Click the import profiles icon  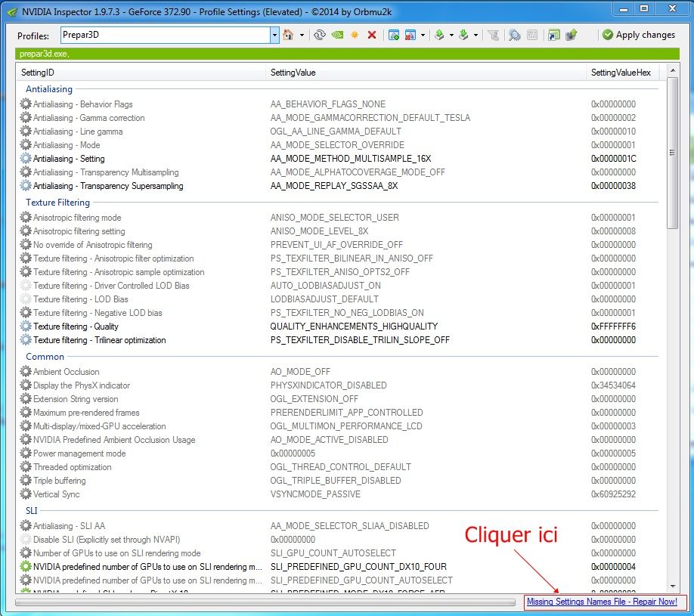[x=463, y=35]
